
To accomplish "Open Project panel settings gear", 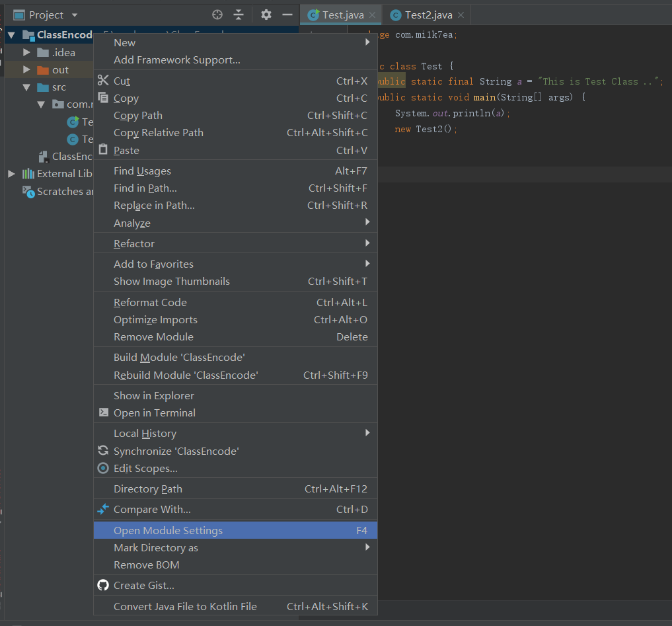I will click(x=266, y=15).
